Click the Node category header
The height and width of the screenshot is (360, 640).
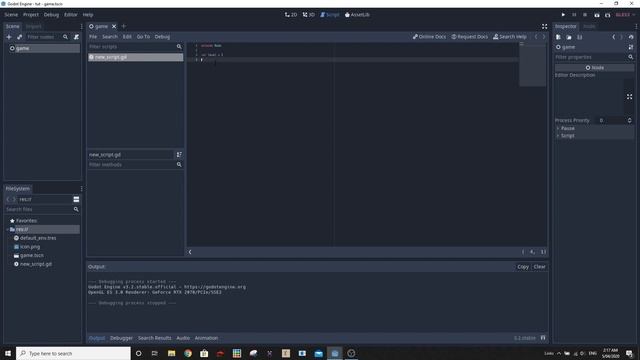pyautogui.click(x=594, y=68)
